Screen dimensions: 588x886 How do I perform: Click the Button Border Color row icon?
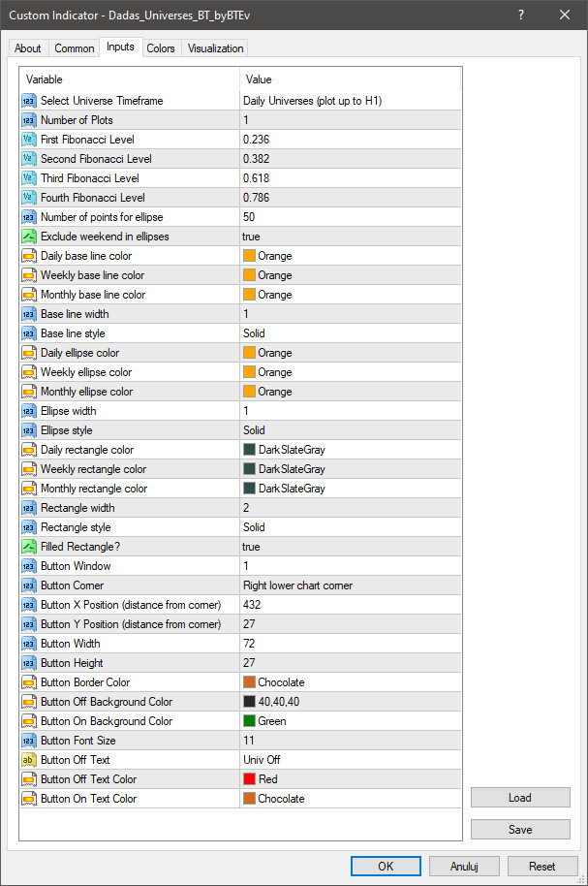[x=28, y=682]
